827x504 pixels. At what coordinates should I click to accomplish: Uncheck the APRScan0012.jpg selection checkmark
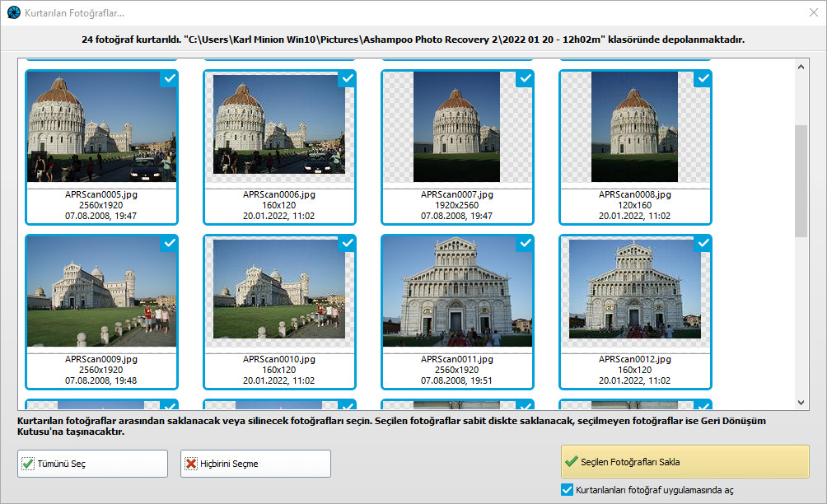pos(703,243)
